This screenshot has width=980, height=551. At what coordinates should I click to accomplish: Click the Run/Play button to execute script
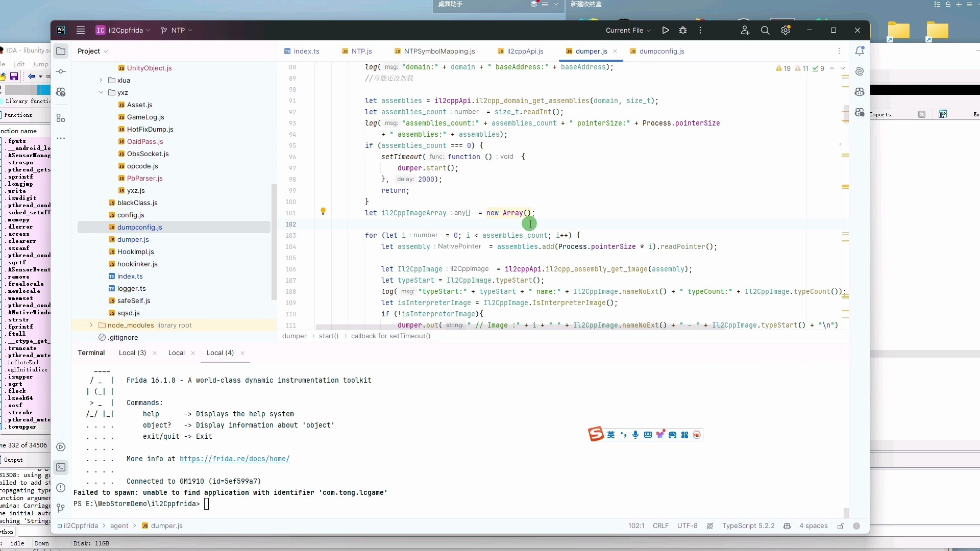666,30
